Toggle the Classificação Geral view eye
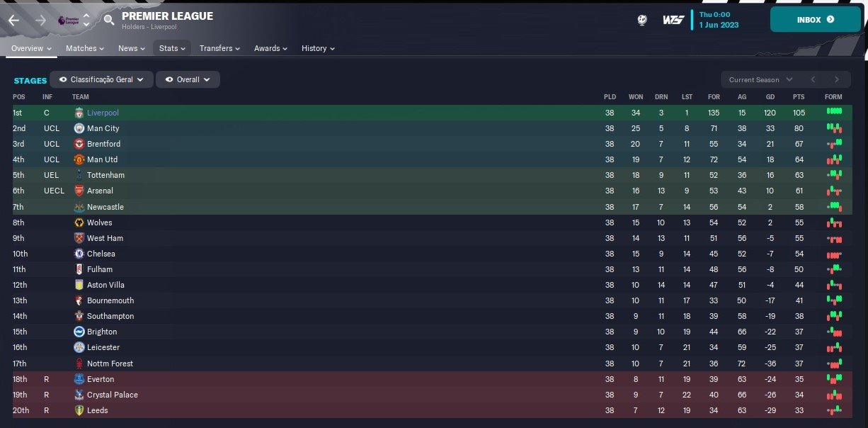Screen dimensions: 868x428 tap(64, 80)
